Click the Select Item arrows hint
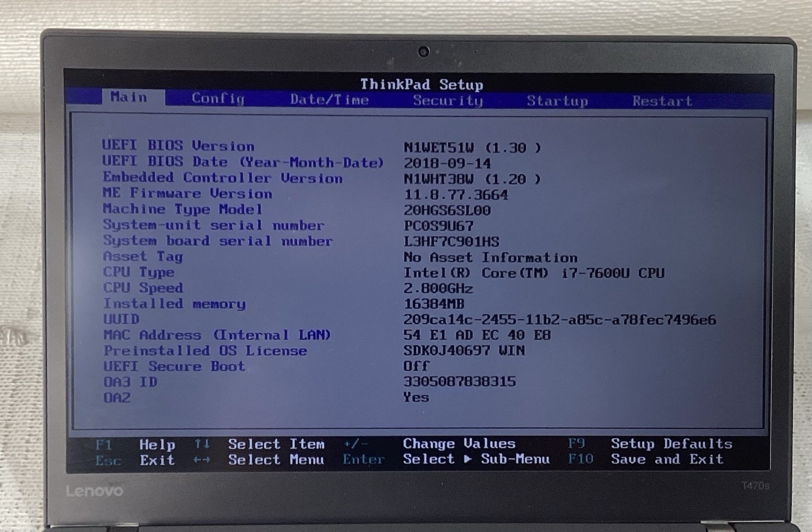This screenshot has height=532, width=812. pos(259,444)
